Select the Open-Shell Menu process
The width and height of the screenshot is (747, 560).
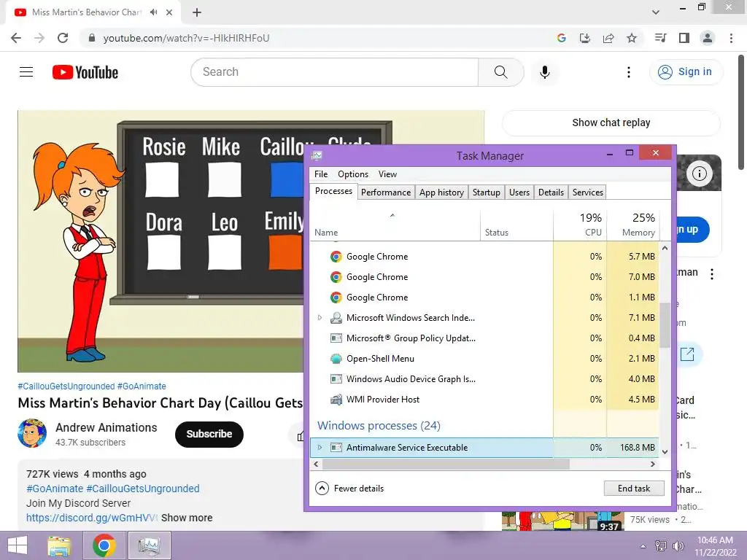pyautogui.click(x=484, y=359)
